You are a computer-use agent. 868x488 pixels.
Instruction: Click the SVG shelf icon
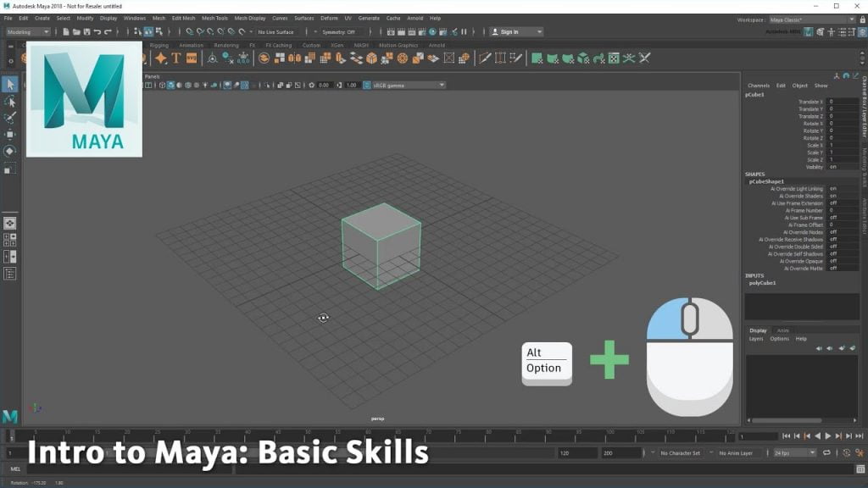coord(192,58)
